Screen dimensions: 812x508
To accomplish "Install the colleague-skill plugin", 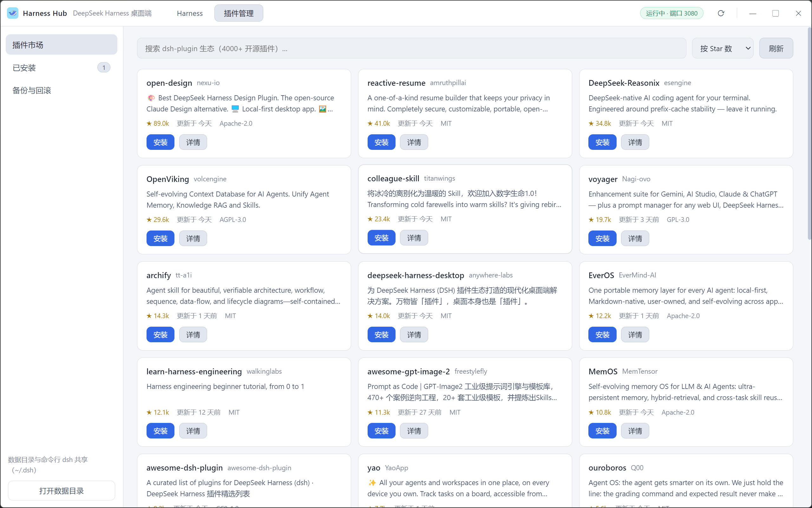I will (382, 237).
